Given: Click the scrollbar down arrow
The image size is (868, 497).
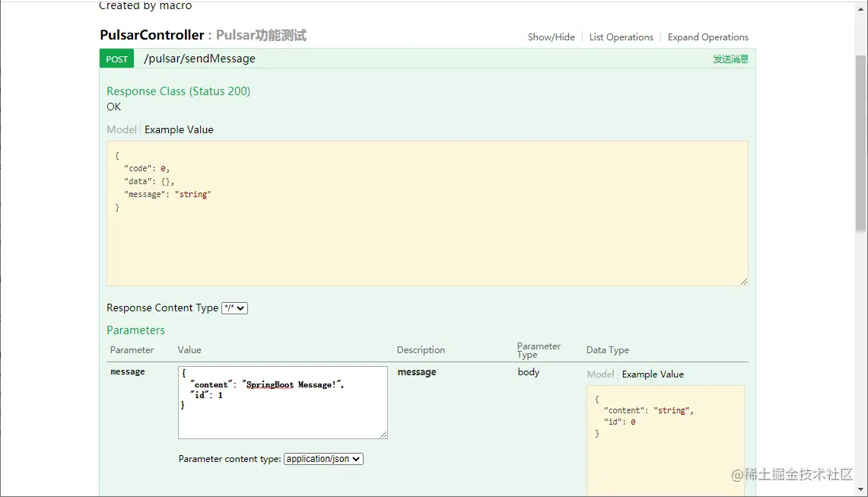Looking at the screenshot, I should tap(861, 489).
